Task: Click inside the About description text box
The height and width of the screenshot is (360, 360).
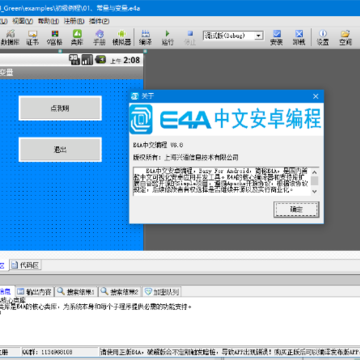Action: click(x=222, y=182)
